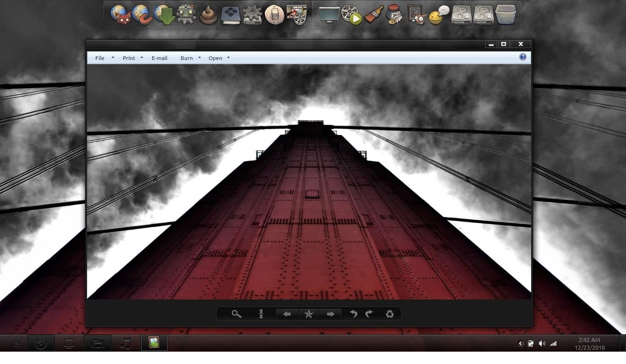Play the slideshow with the star button
The width and height of the screenshot is (626, 364).
pos(308,314)
